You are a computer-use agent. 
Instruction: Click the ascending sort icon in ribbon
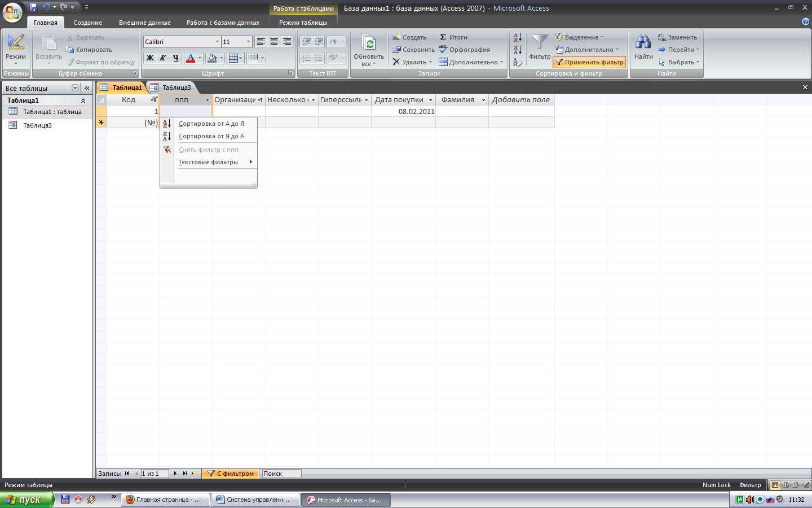[517, 38]
